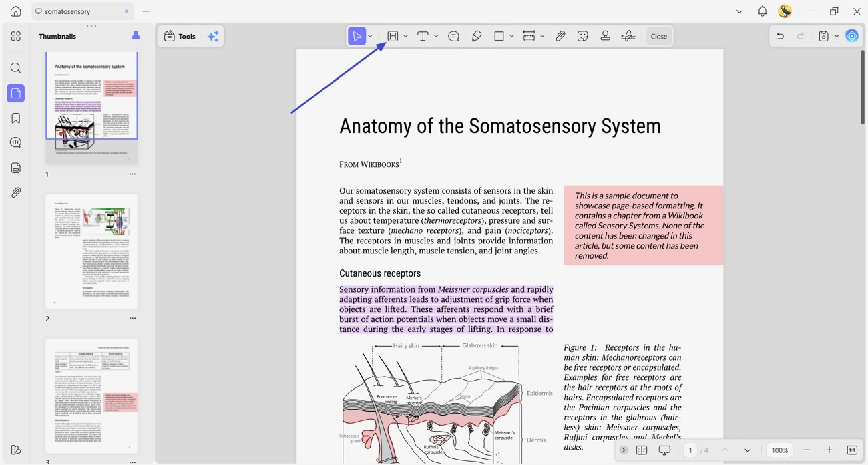Image resolution: width=868 pixels, height=465 pixels.
Task: Click the pink sample document note box
Action: (643, 225)
